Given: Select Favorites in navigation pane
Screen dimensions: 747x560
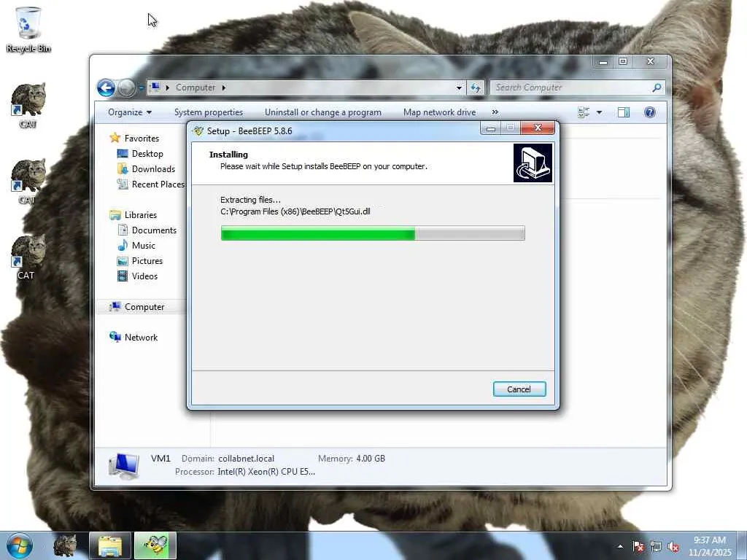Looking at the screenshot, I should (142, 138).
